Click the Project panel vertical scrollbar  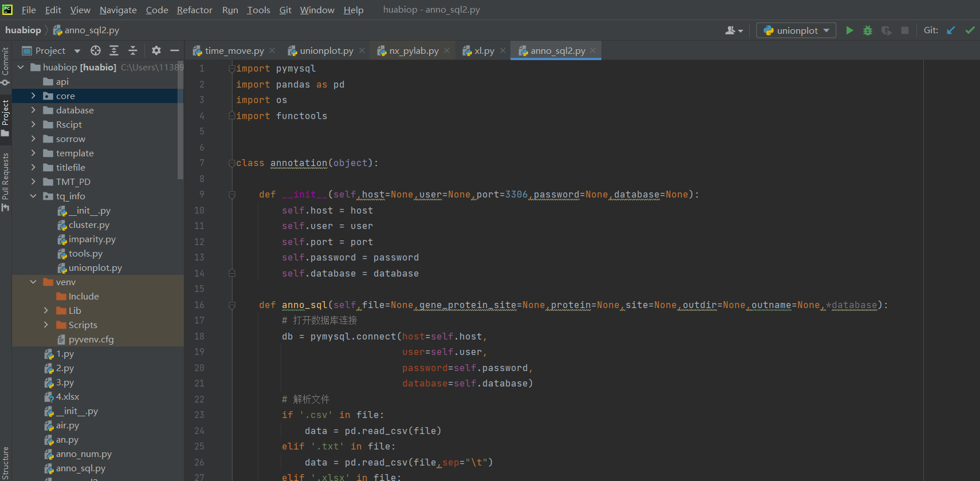(181, 120)
